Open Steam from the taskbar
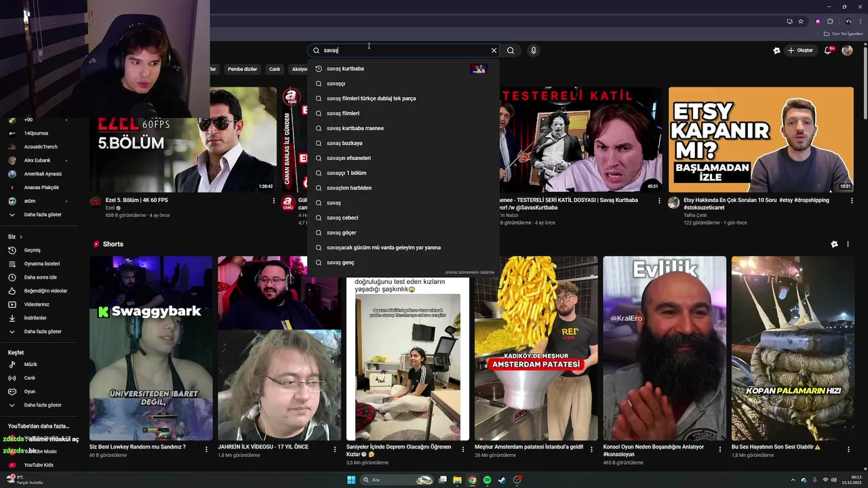The width and height of the screenshot is (868, 488). (502, 480)
